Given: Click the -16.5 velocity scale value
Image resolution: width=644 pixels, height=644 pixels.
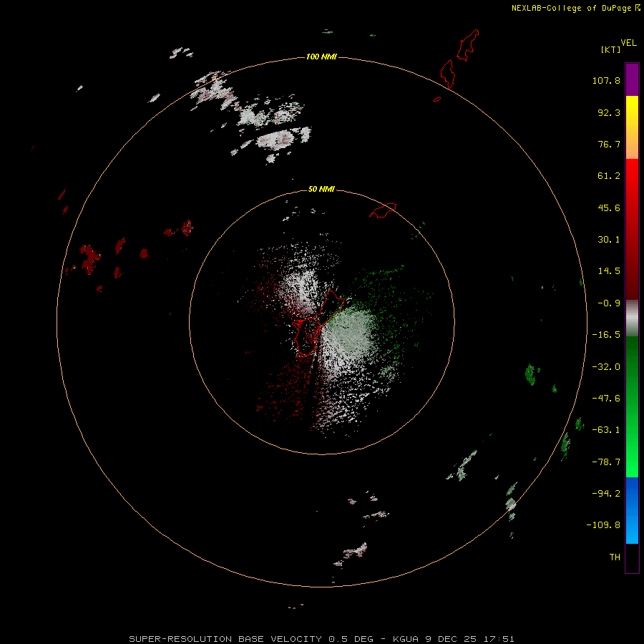Looking at the screenshot, I should point(606,335).
